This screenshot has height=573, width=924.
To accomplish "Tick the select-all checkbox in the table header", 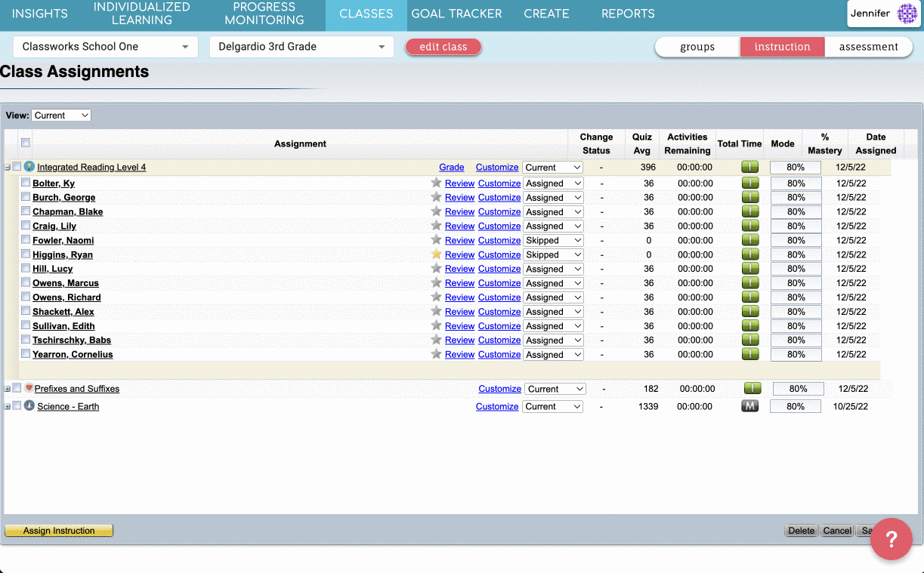I will tap(26, 143).
